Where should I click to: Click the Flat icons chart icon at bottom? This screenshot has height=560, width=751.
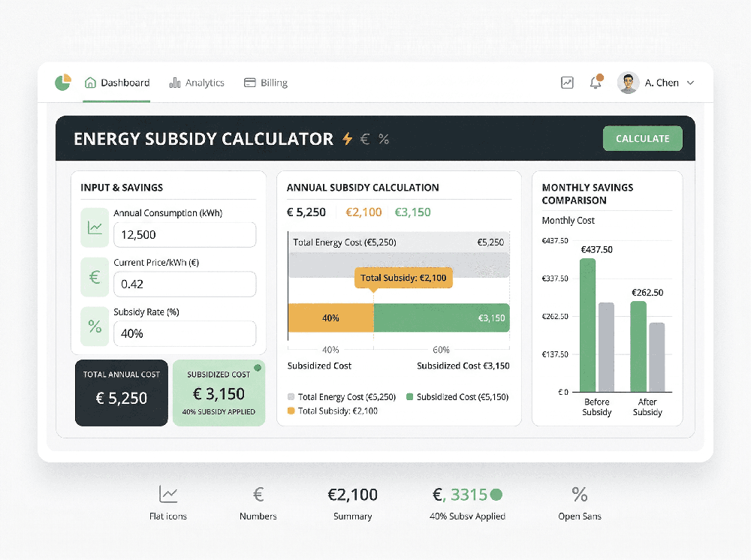pyautogui.click(x=168, y=494)
